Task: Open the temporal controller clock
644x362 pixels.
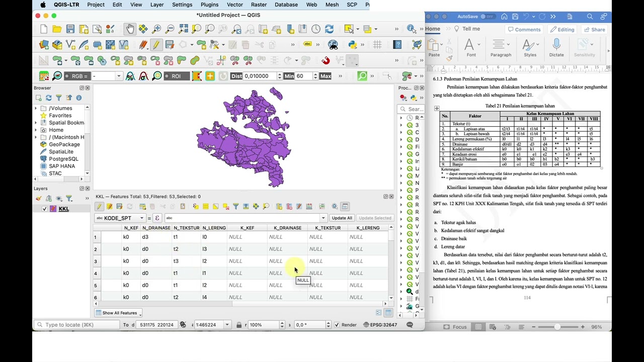Action: click(x=315, y=29)
